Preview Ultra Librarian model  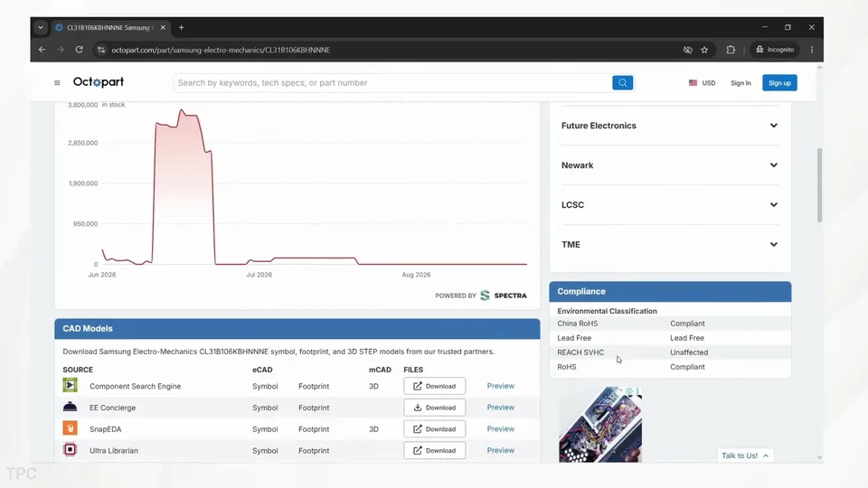500,450
